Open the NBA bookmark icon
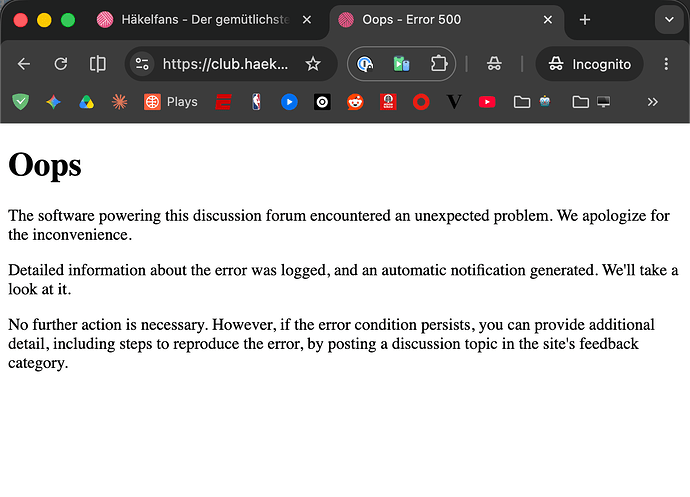Viewport: 690px width, 497px height. point(256,102)
